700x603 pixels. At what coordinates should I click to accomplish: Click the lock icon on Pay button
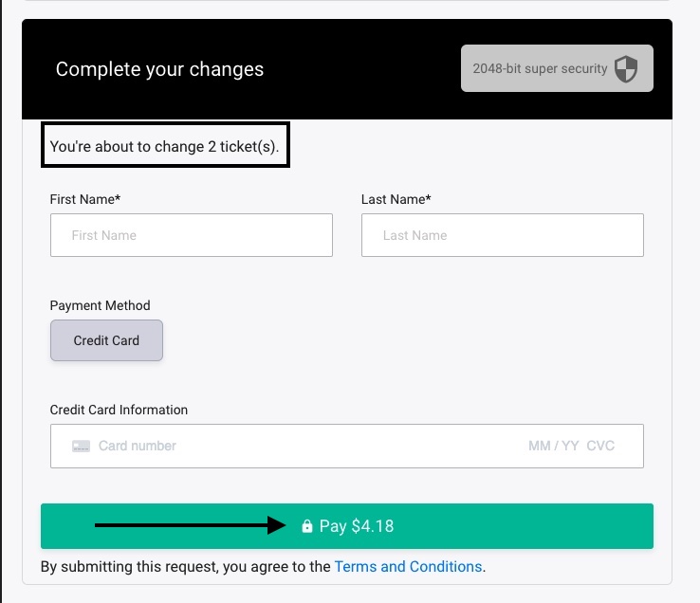(306, 526)
